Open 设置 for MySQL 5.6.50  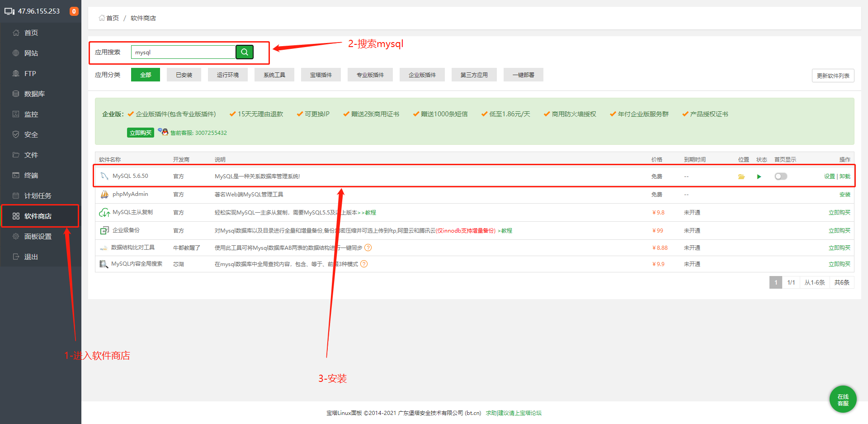(830, 176)
